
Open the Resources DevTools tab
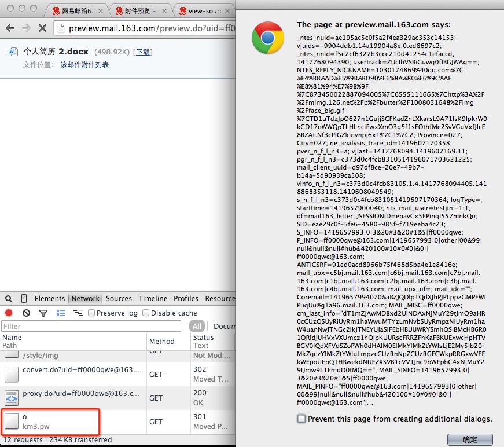click(x=220, y=298)
